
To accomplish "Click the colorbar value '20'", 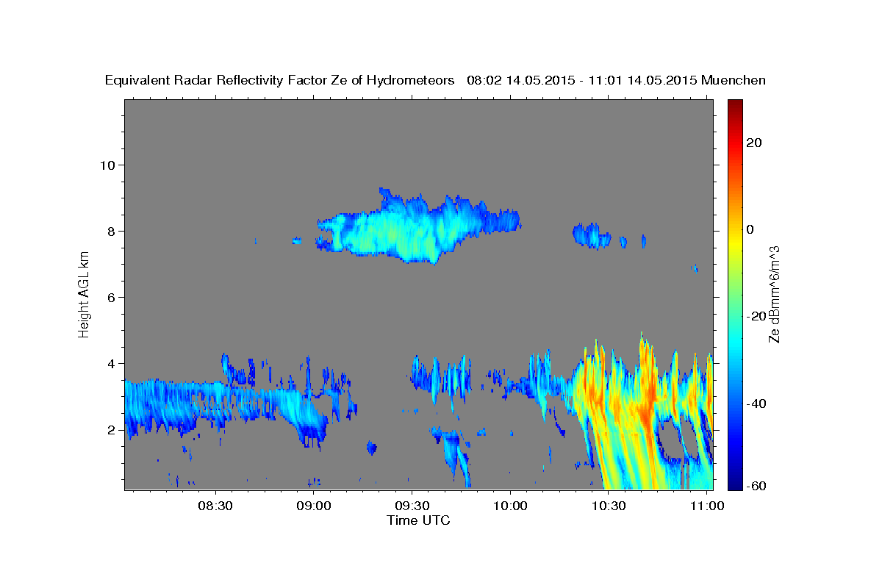I will [x=753, y=143].
